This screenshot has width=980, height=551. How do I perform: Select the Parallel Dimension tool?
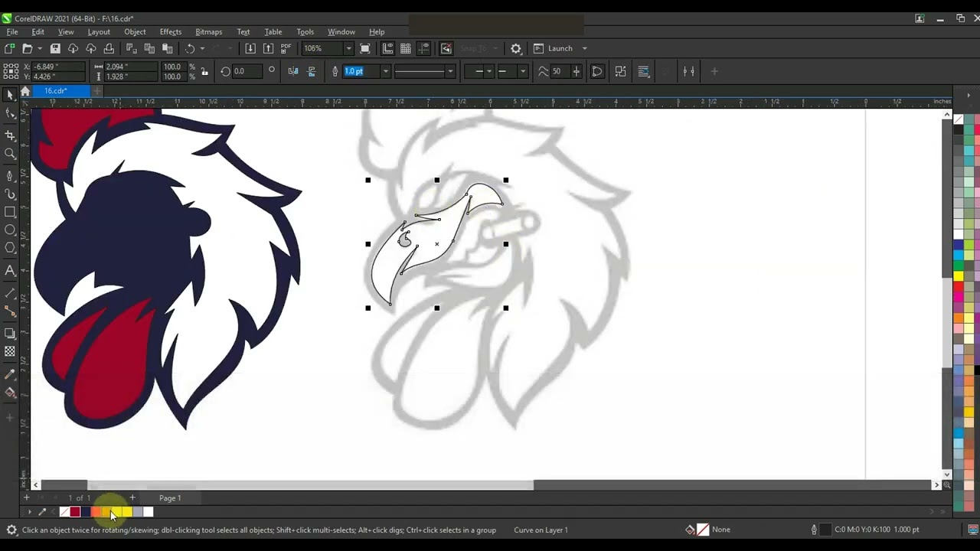click(10, 293)
